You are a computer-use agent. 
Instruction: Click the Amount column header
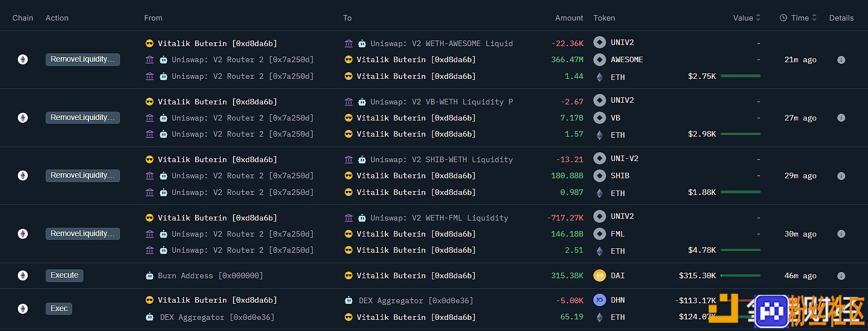[569, 18]
